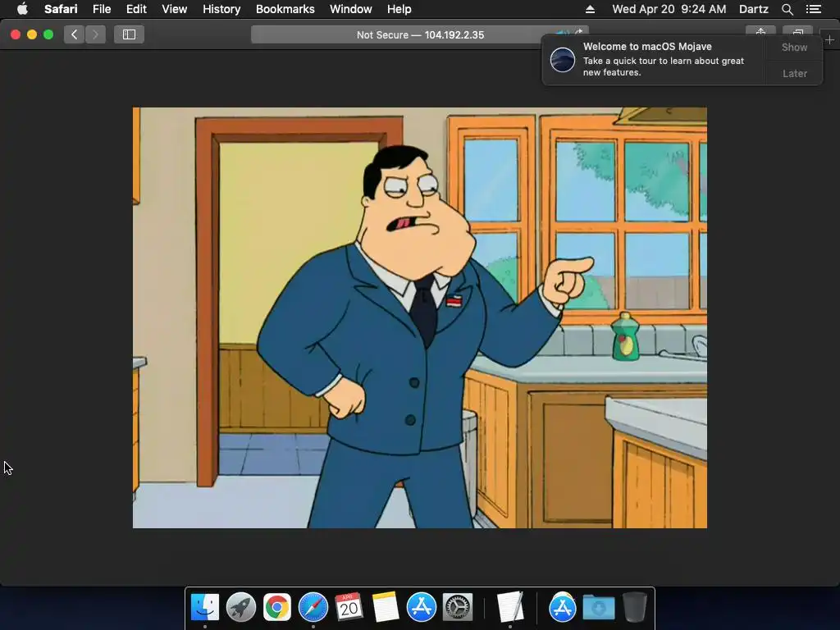Open Calendar showing Apr 20
This screenshot has width=840, height=630.
click(349, 607)
